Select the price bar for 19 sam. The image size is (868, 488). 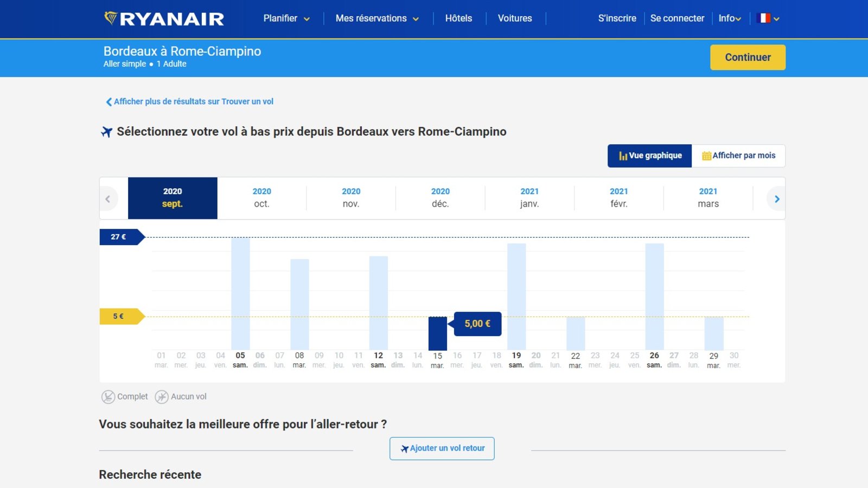(x=516, y=297)
